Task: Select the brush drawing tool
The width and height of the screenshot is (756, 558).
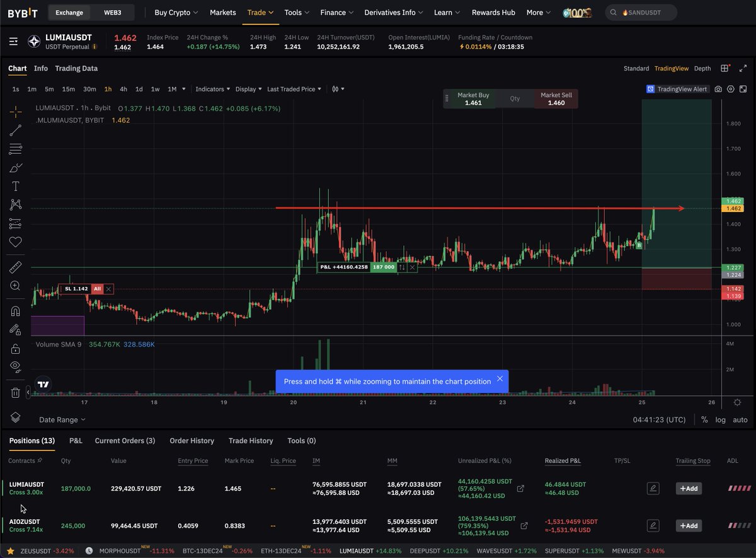Action: (15, 168)
